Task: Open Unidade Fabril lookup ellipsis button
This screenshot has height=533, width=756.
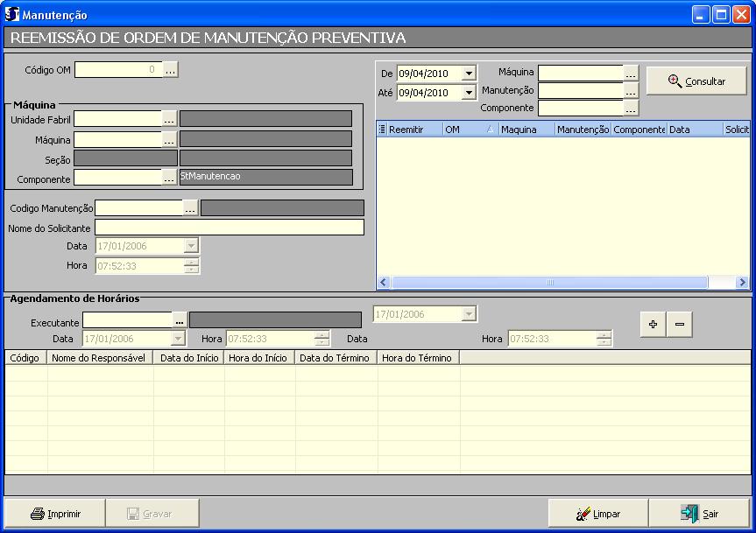Action: tap(170, 118)
